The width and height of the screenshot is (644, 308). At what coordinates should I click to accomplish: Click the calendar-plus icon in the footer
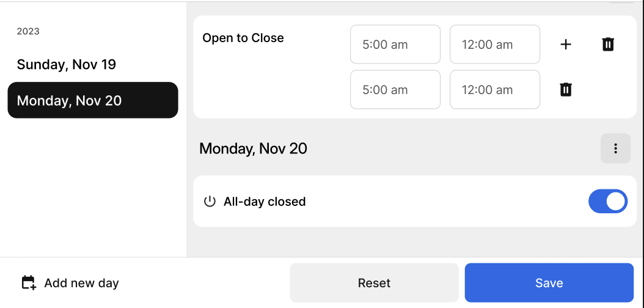point(28,283)
